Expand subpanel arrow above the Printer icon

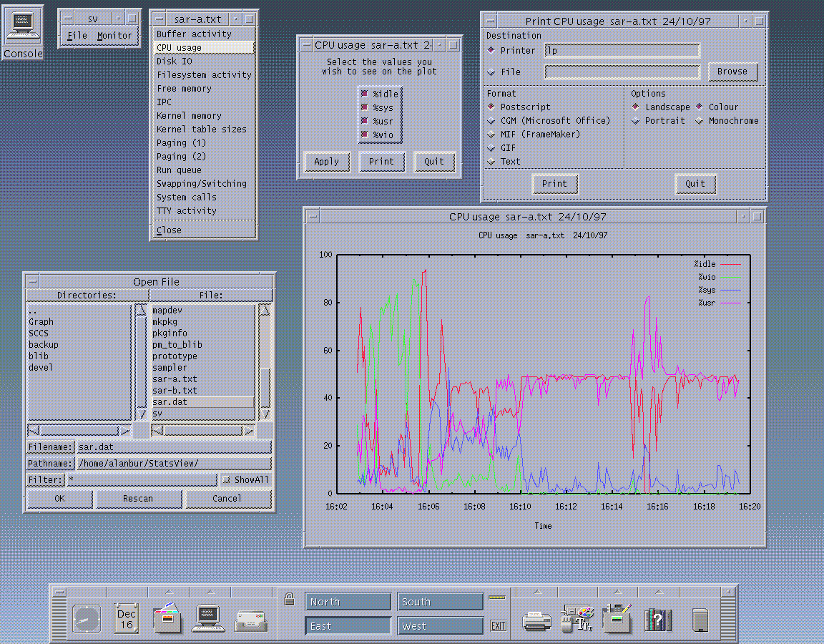[536, 592]
